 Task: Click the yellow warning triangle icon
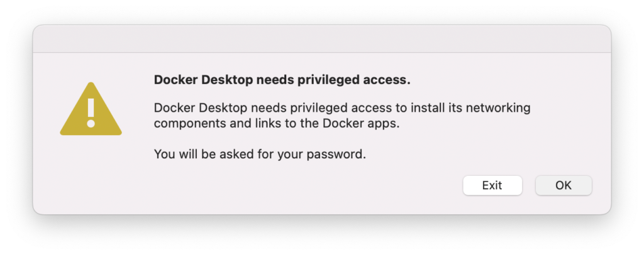click(91, 109)
